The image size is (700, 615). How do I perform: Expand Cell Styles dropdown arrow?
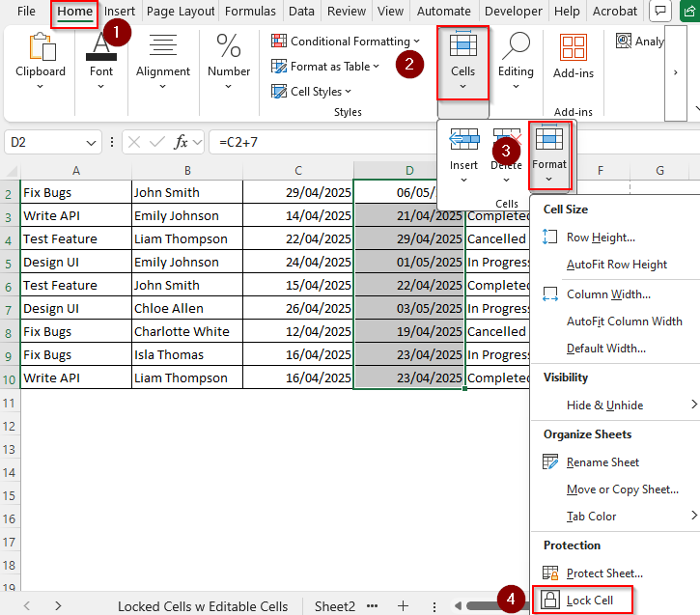[348, 92]
